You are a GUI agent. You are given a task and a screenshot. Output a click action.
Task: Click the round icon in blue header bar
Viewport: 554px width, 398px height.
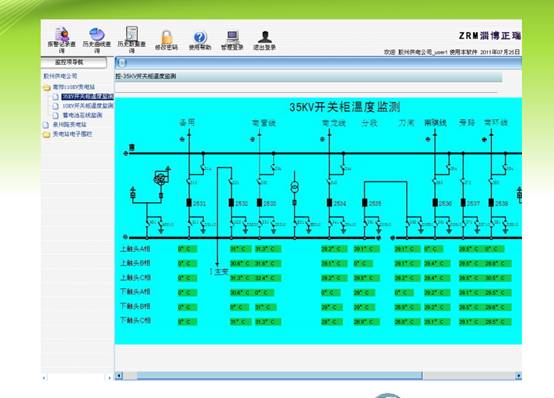coord(121,63)
